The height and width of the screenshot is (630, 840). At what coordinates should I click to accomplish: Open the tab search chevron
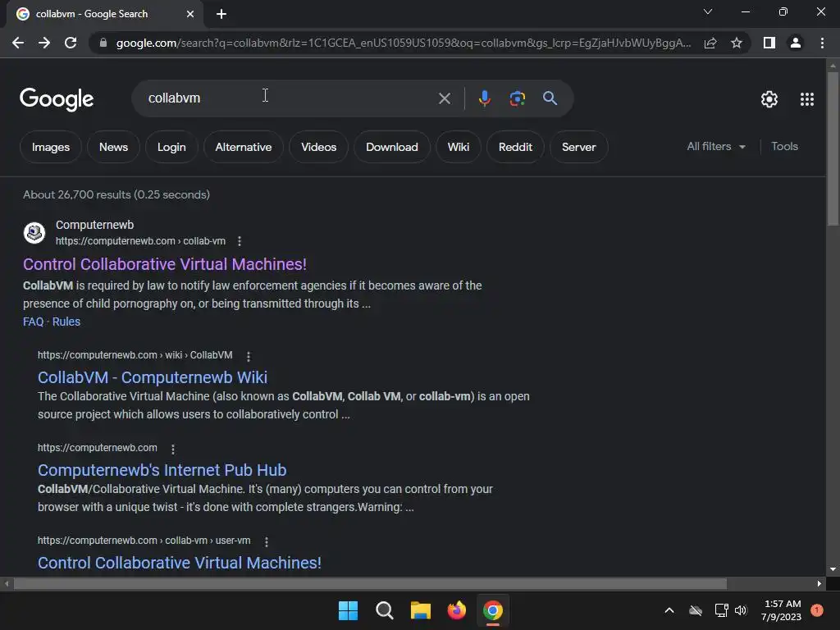[708, 11]
